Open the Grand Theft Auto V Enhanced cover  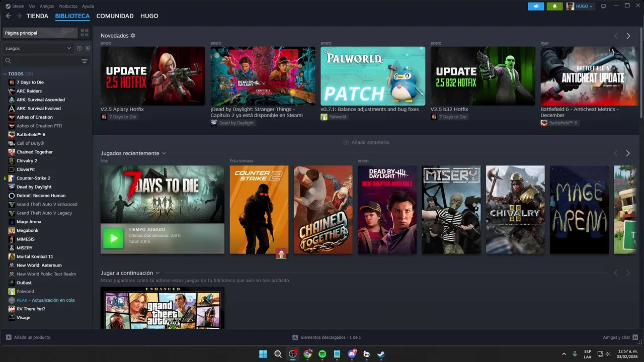[163, 308]
